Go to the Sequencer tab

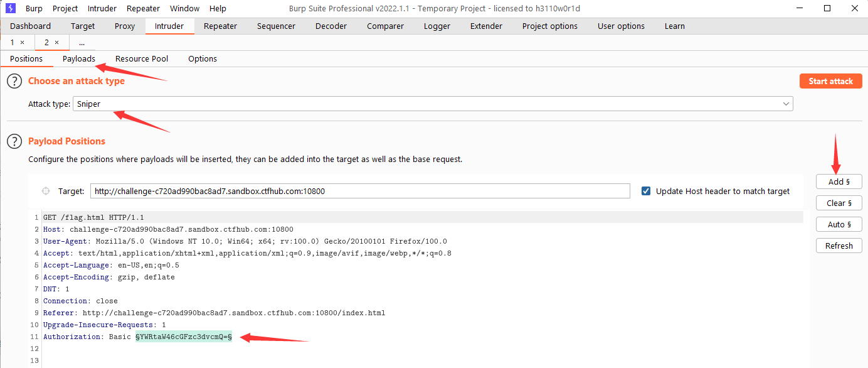tap(276, 26)
